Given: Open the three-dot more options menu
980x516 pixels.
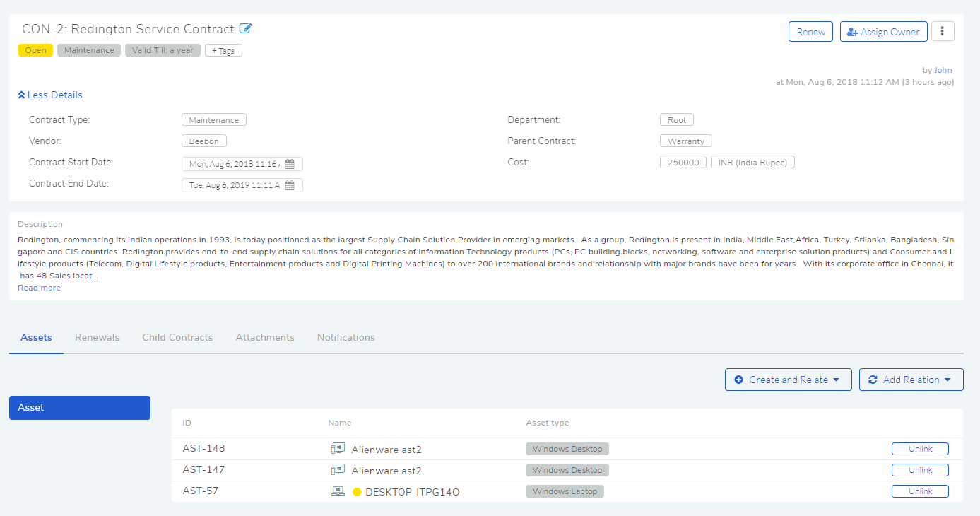Looking at the screenshot, I should 943,32.
